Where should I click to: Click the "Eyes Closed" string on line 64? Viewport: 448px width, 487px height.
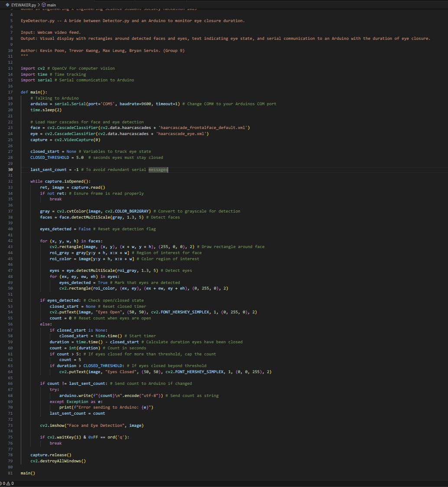[x=121, y=372]
